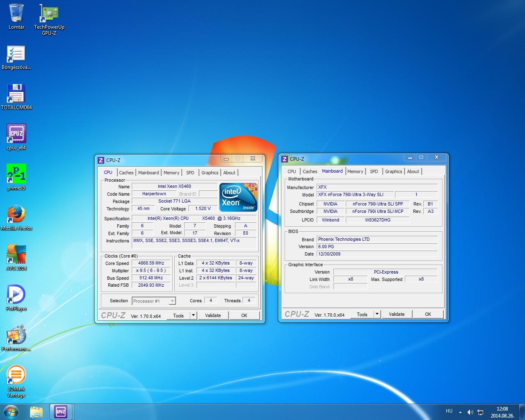
Task: Switch to Caches tab in left CPU-Z window
Action: (x=126, y=173)
